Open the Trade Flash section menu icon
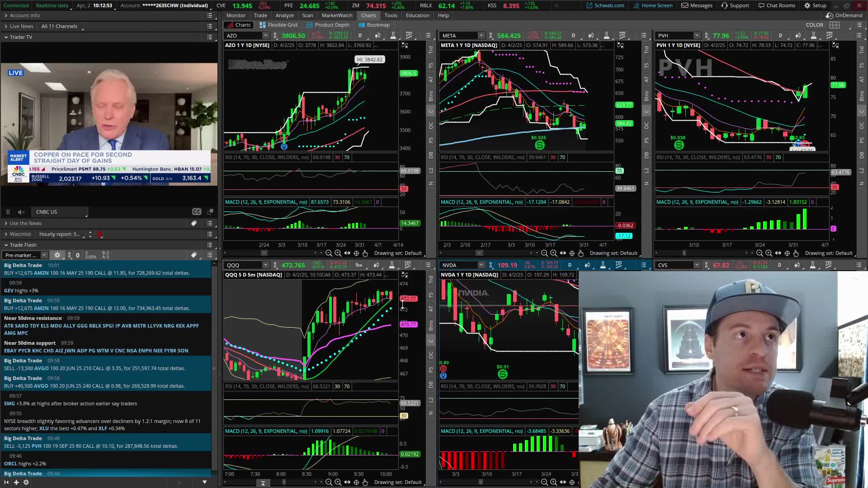This screenshot has height=488, width=868. [210, 245]
